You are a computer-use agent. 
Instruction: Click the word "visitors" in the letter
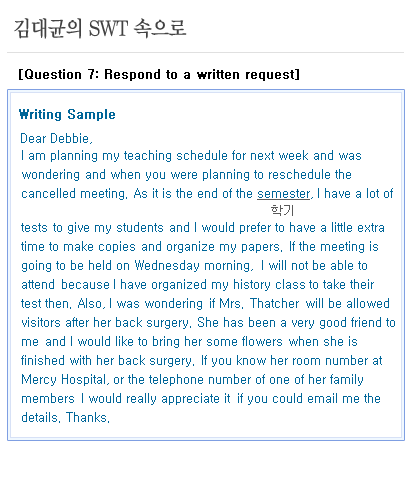coord(41,323)
